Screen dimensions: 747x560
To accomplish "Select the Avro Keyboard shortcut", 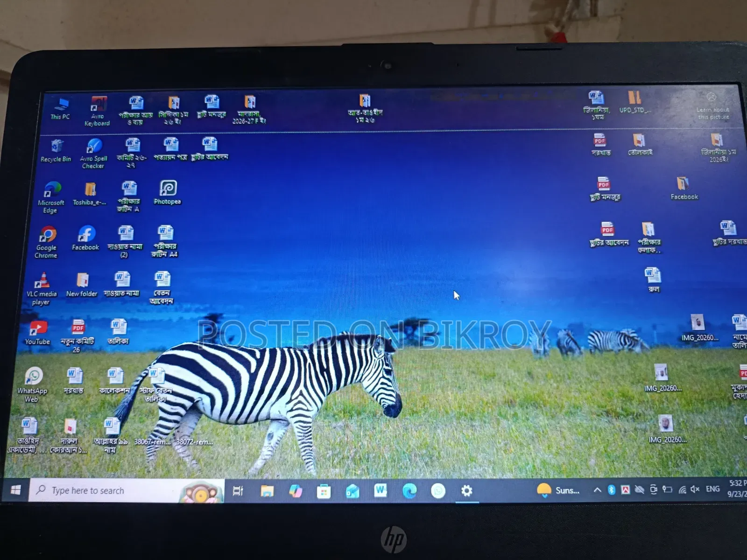I will click(98, 111).
